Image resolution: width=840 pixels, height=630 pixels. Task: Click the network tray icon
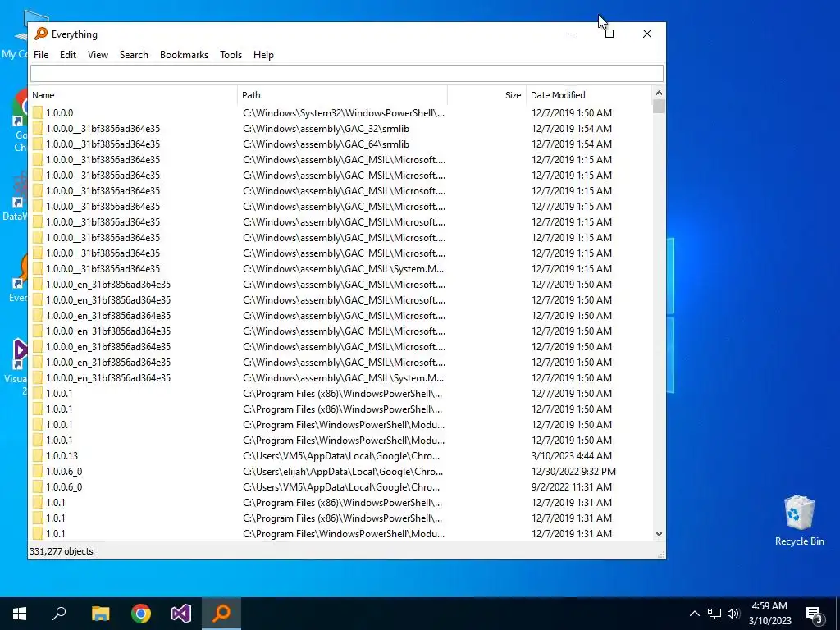[714, 614]
